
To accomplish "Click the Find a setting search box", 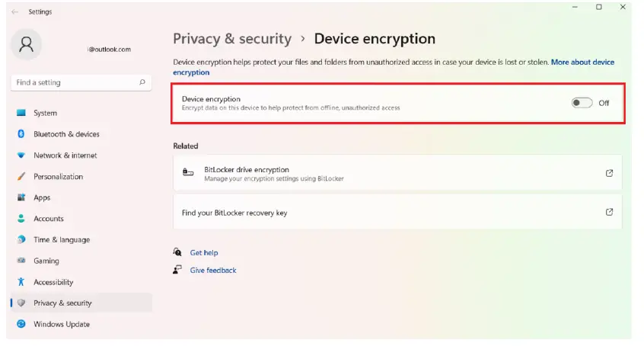I will tap(72, 82).
